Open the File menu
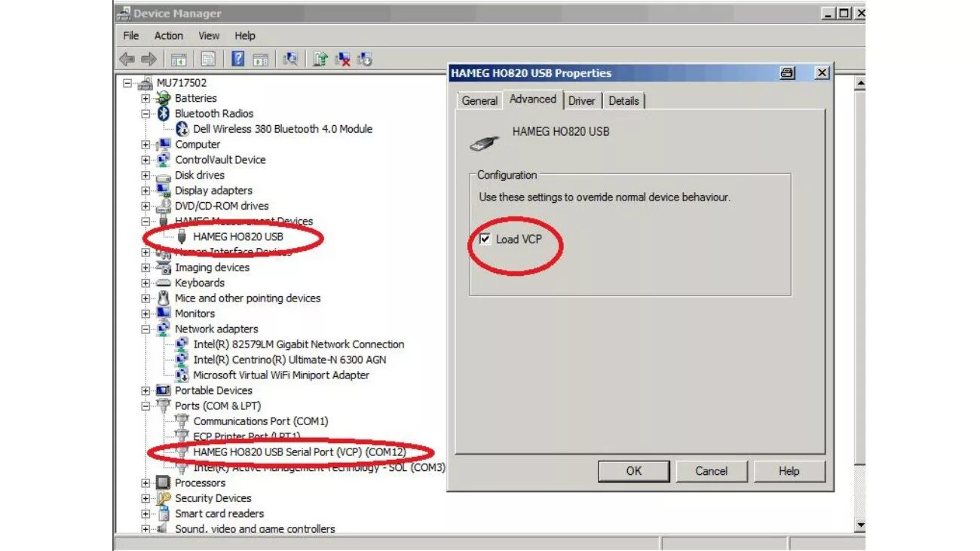The width and height of the screenshot is (980, 551). (131, 35)
